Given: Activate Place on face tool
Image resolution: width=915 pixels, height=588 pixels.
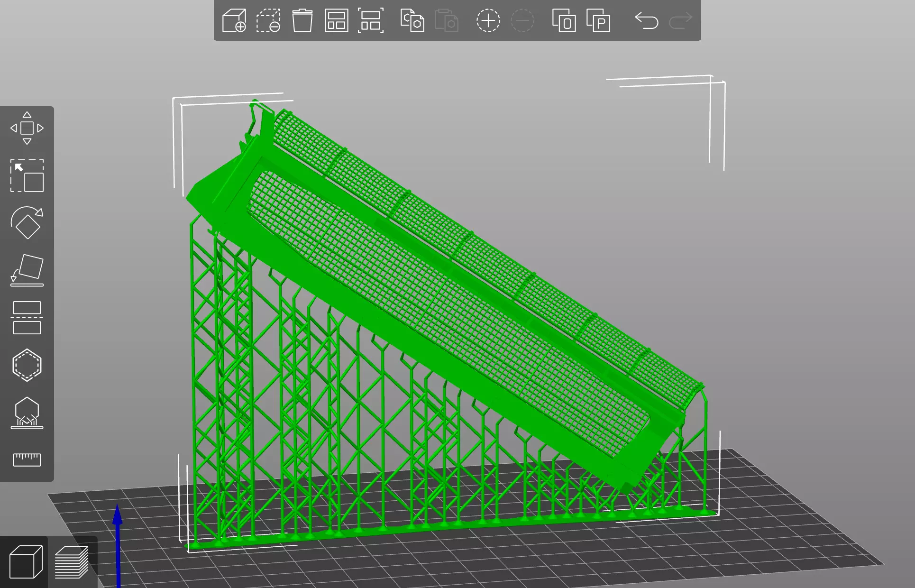Looking at the screenshot, I should 27,270.
